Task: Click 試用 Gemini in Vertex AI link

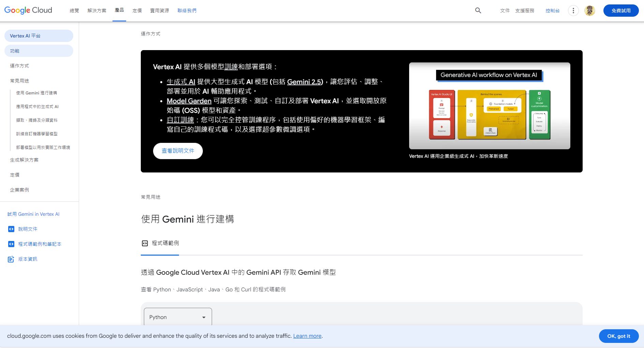Action: tap(33, 214)
